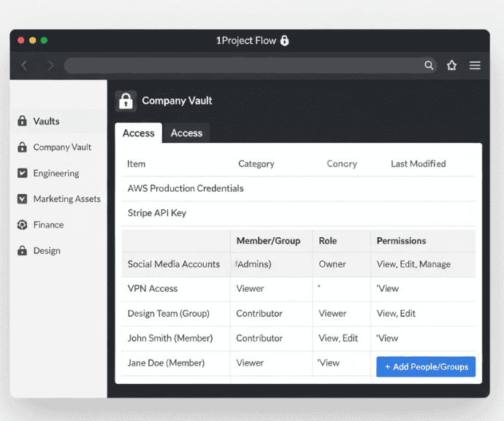Click the Member/Group column header
504x421 pixels.
(268, 241)
